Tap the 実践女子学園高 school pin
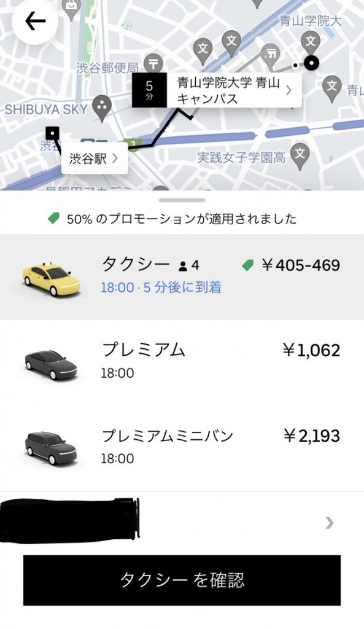Viewport: 364px width, 629px height. pyautogui.click(x=300, y=155)
